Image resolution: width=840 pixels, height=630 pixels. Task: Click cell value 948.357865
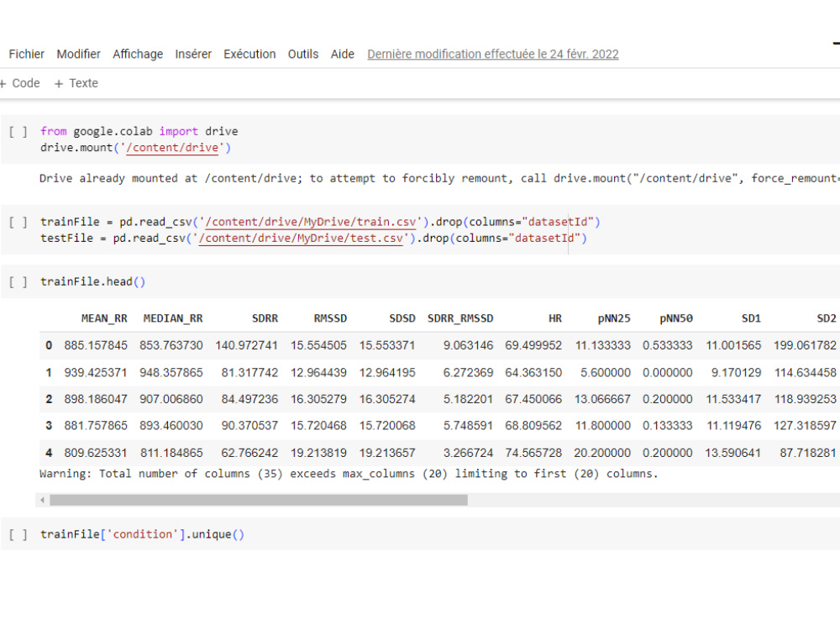click(x=171, y=373)
